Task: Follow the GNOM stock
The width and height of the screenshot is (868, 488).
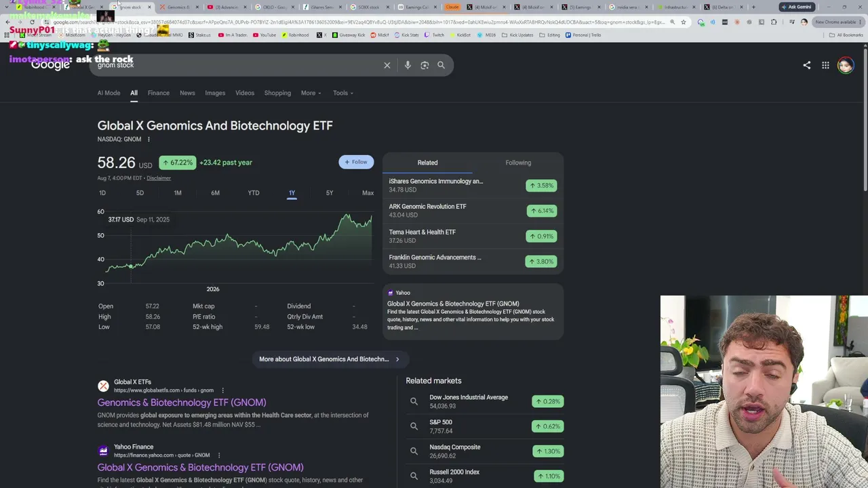Action: point(356,162)
